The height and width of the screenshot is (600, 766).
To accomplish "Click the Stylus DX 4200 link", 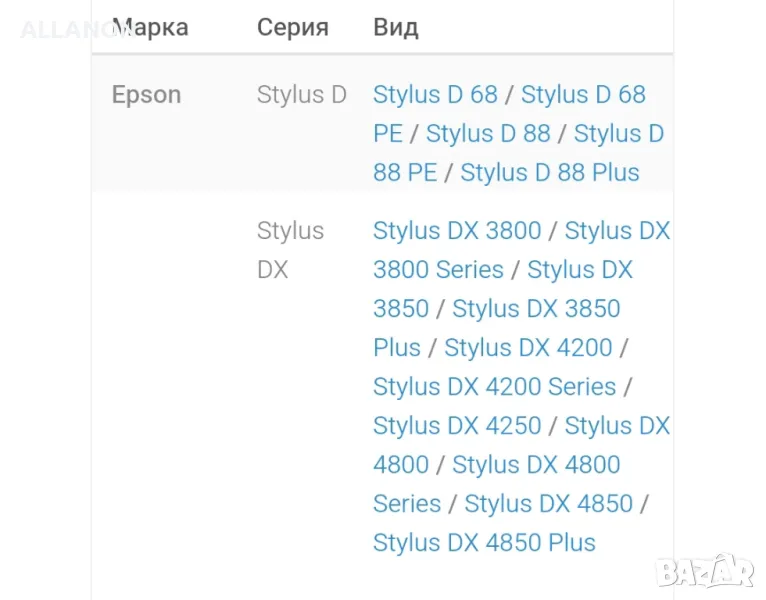I will pos(528,348).
